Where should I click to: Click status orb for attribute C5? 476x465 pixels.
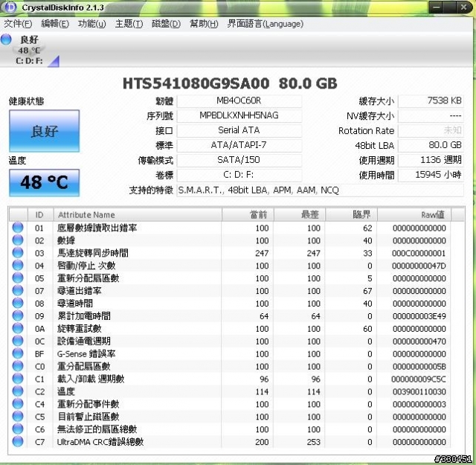pyautogui.click(x=18, y=416)
